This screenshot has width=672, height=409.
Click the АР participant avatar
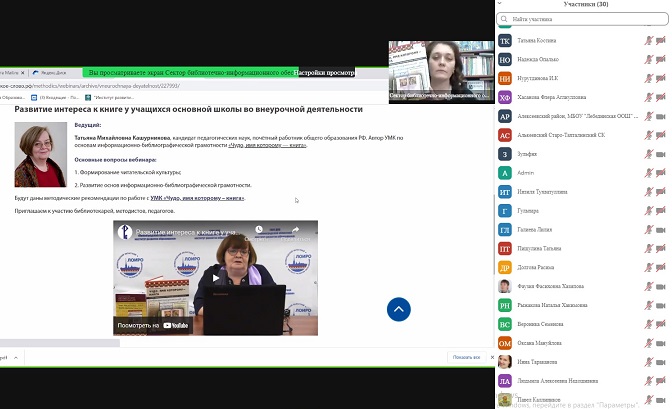505,116
